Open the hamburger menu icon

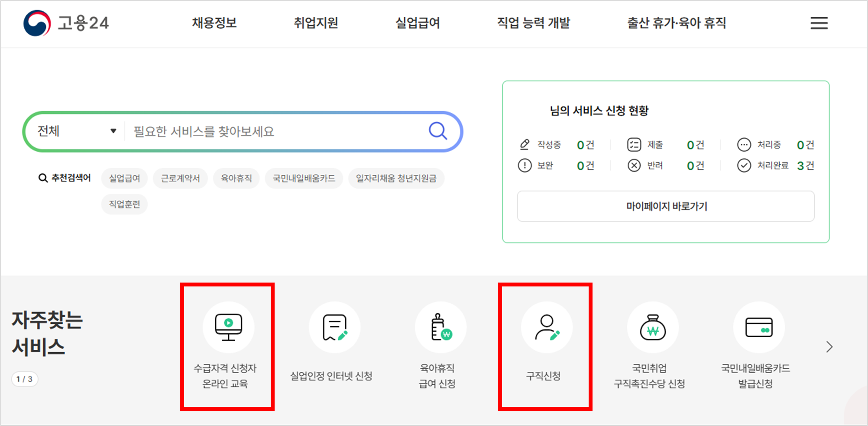click(x=819, y=23)
